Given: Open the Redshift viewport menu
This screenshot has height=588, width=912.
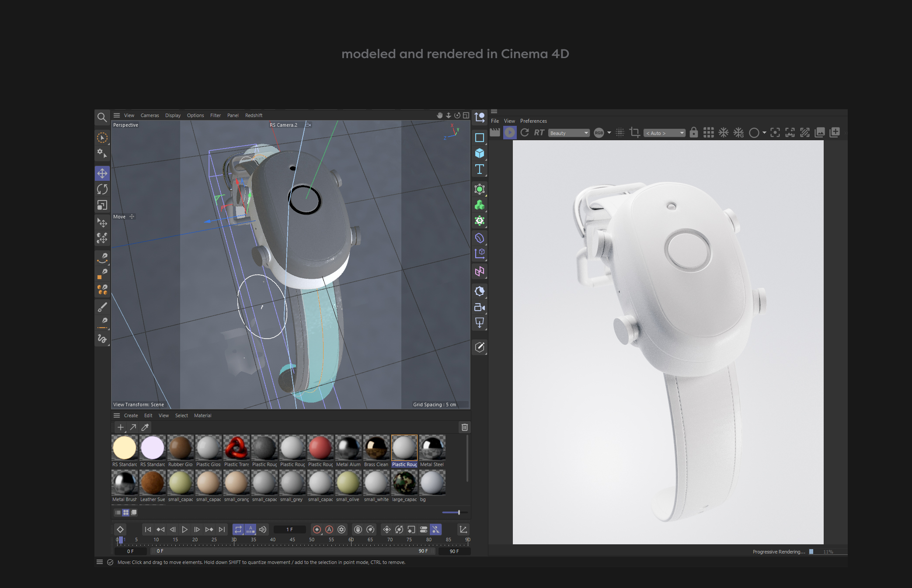Looking at the screenshot, I should [254, 115].
